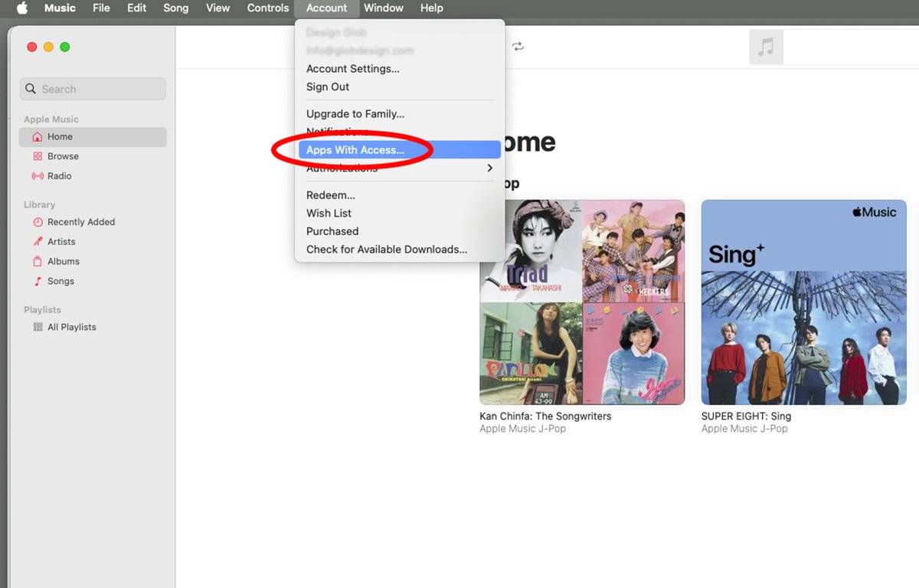
Task: Choose Apps With Access from the menu
Action: [354, 150]
